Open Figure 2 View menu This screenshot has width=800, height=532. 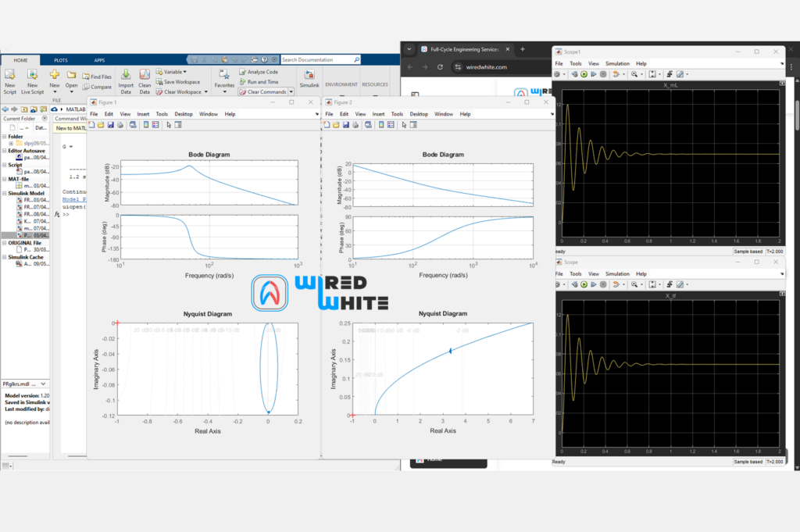pyautogui.click(x=360, y=114)
